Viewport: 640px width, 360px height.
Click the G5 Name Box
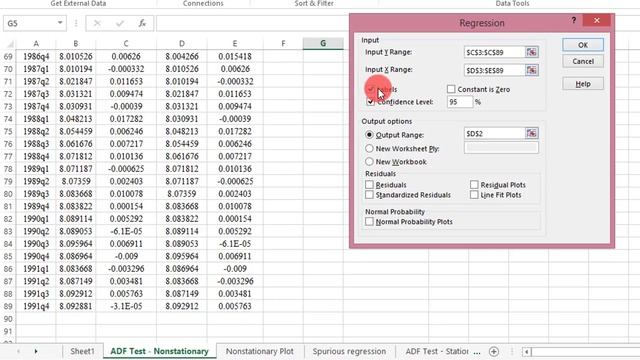pyautogui.click(x=29, y=23)
